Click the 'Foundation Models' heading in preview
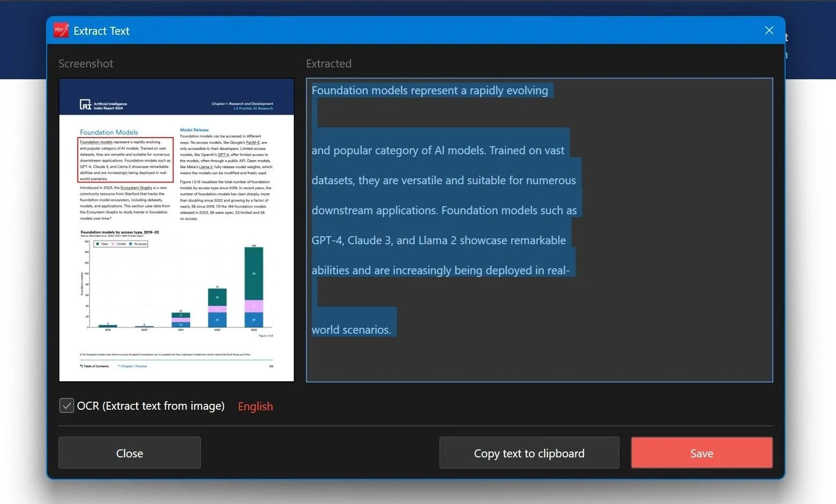Image resolution: width=836 pixels, height=504 pixels. (x=109, y=132)
